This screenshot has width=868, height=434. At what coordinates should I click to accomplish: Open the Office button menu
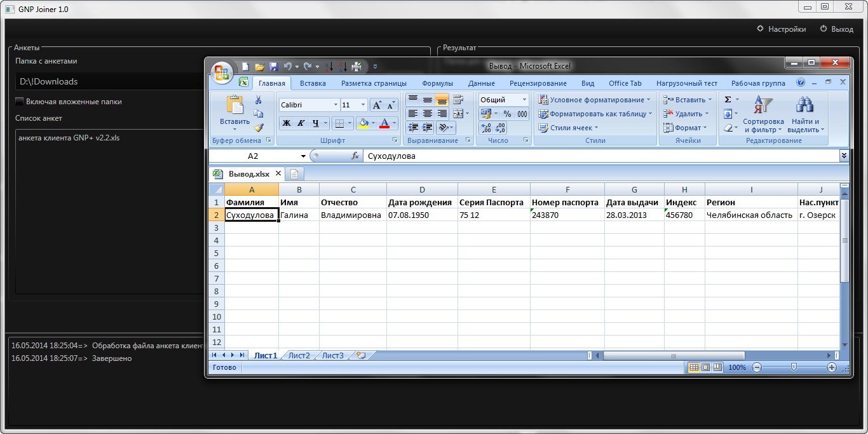(222, 72)
